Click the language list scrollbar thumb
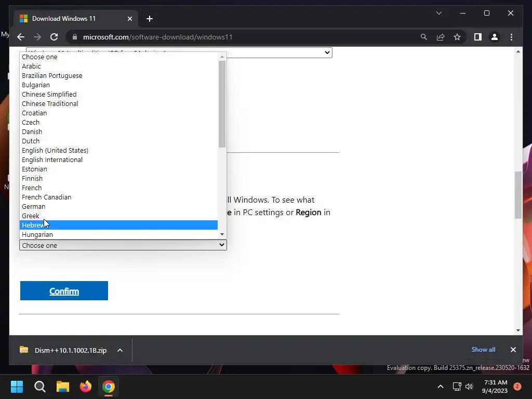532x399 pixels. (x=222, y=104)
